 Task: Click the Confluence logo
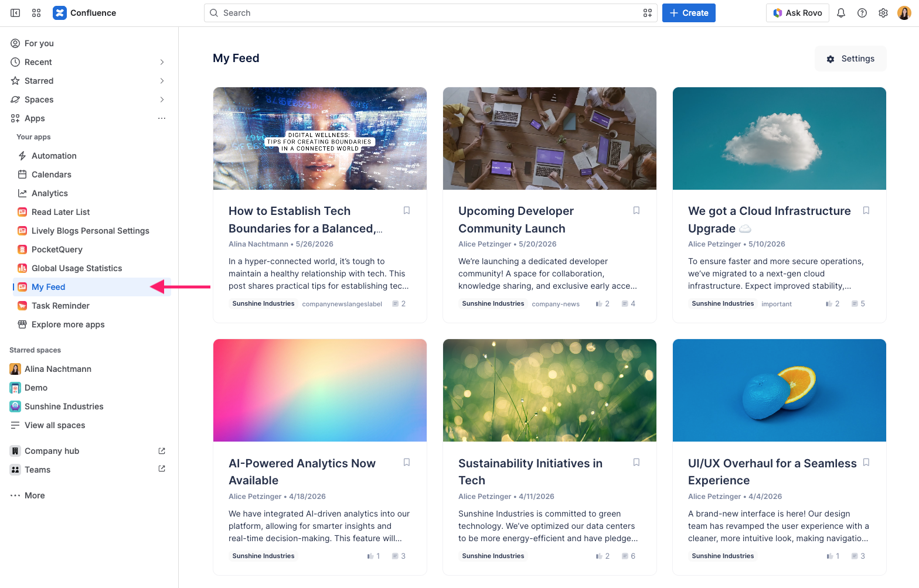click(84, 13)
